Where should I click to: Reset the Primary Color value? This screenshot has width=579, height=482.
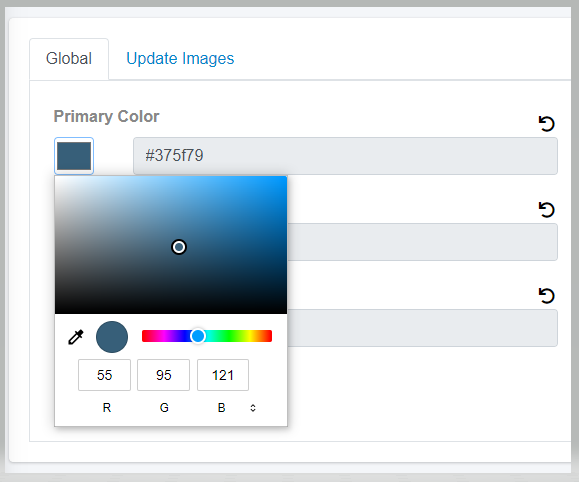coord(547,123)
